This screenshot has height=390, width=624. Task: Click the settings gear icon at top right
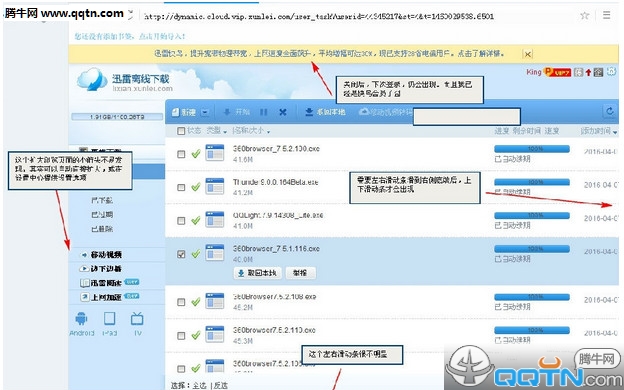(x=612, y=72)
